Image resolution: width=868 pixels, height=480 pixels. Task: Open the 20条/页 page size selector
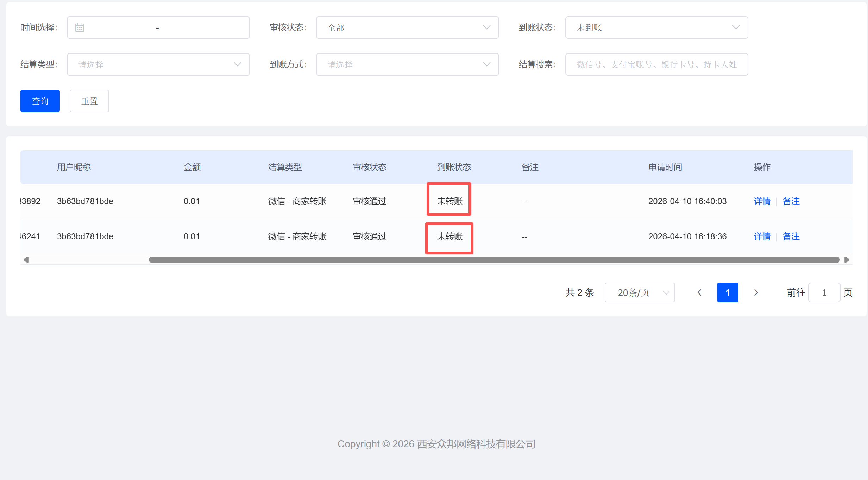click(640, 292)
